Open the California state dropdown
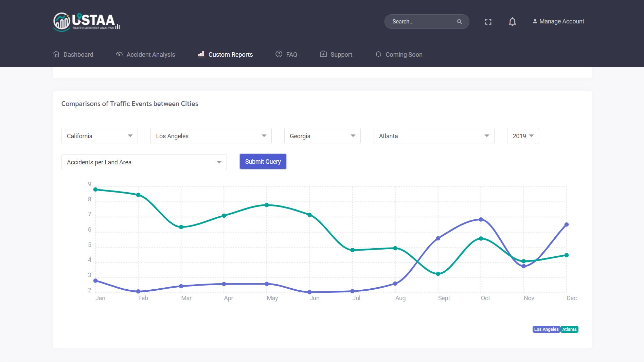 click(x=100, y=136)
